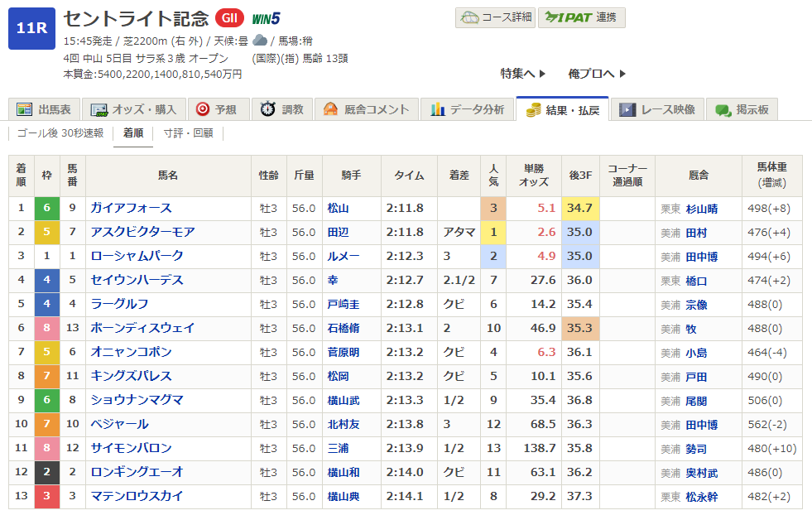Open the コース詳細 course details button
Image resolution: width=812 pixels, height=520 pixels.
click(493, 17)
